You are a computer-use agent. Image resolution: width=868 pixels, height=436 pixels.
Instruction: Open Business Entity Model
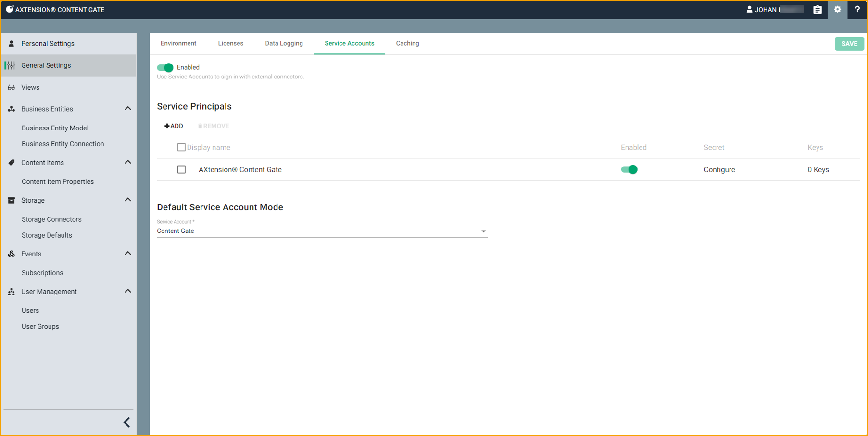[55, 128]
